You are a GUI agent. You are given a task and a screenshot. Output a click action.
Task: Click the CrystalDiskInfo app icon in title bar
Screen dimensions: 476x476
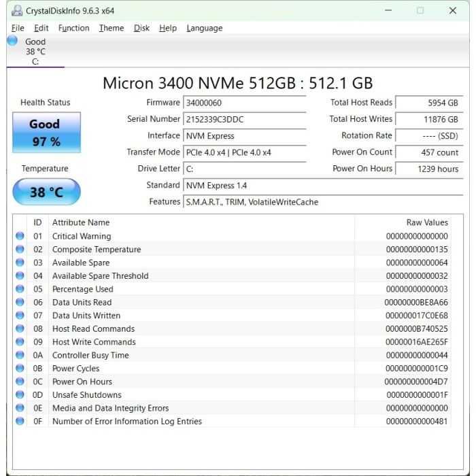[x=17, y=11]
